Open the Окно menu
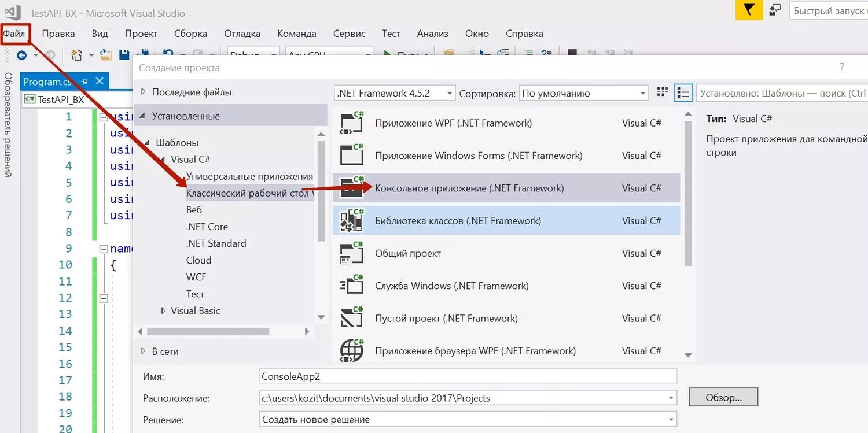 (x=477, y=34)
